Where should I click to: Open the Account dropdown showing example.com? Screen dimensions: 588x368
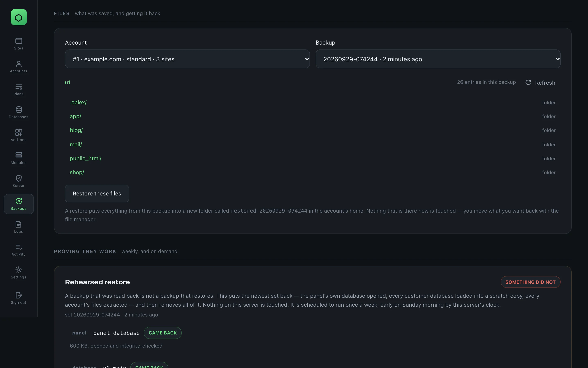[x=187, y=59]
